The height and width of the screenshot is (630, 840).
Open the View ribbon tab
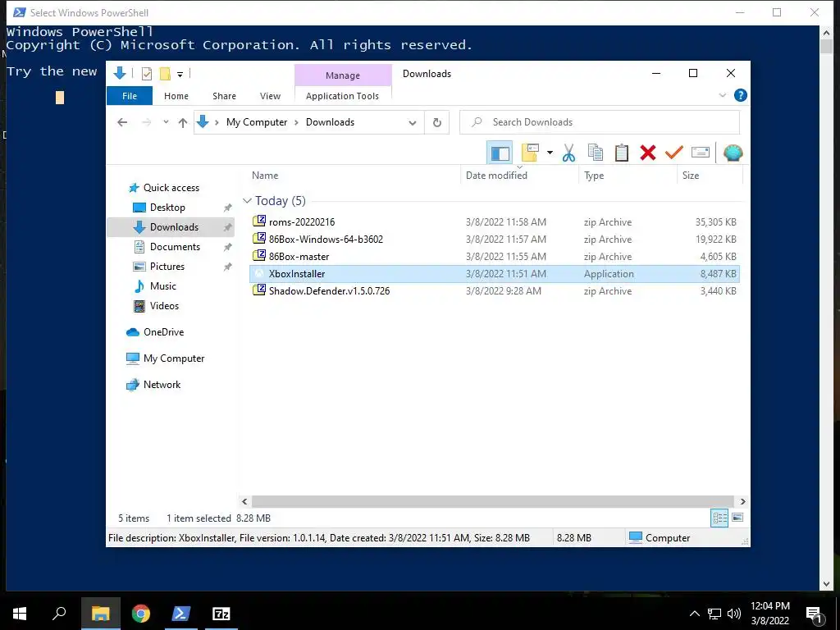tap(270, 96)
